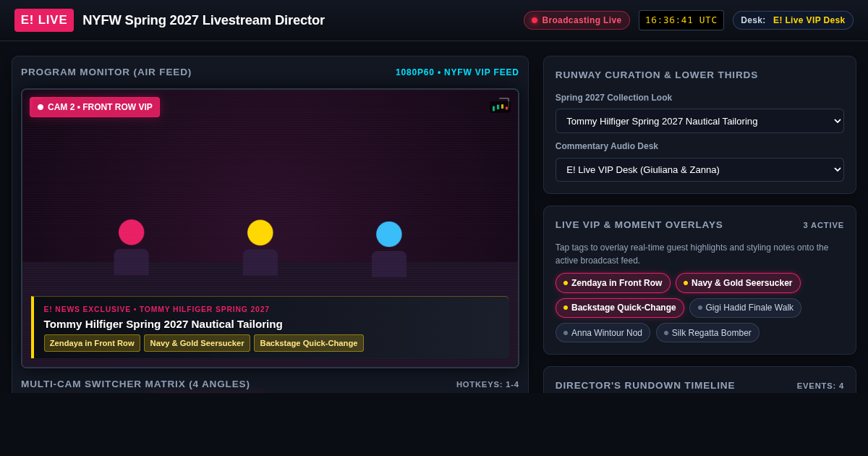The width and height of the screenshot is (868, 456).
Task: Click the yellow VIP guest figure on monitor
Action: [260, 248]
